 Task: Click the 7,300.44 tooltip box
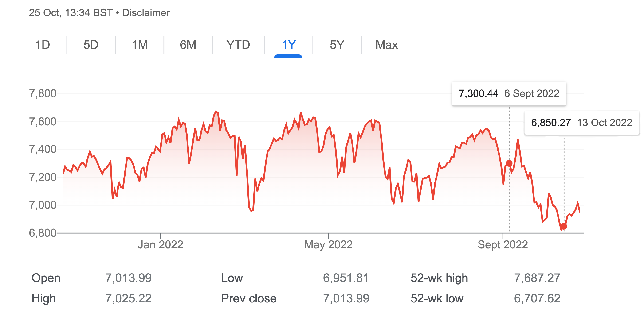[509, 94]
